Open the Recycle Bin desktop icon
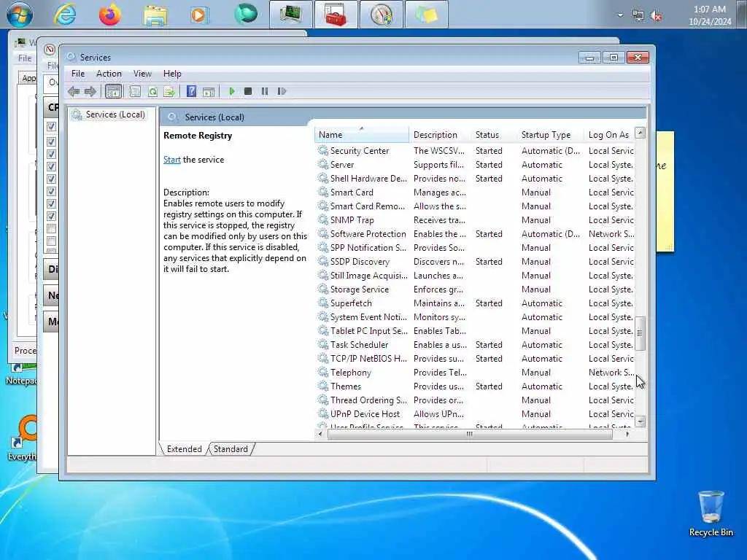This screenshot has height=560, width=747. 711,513
